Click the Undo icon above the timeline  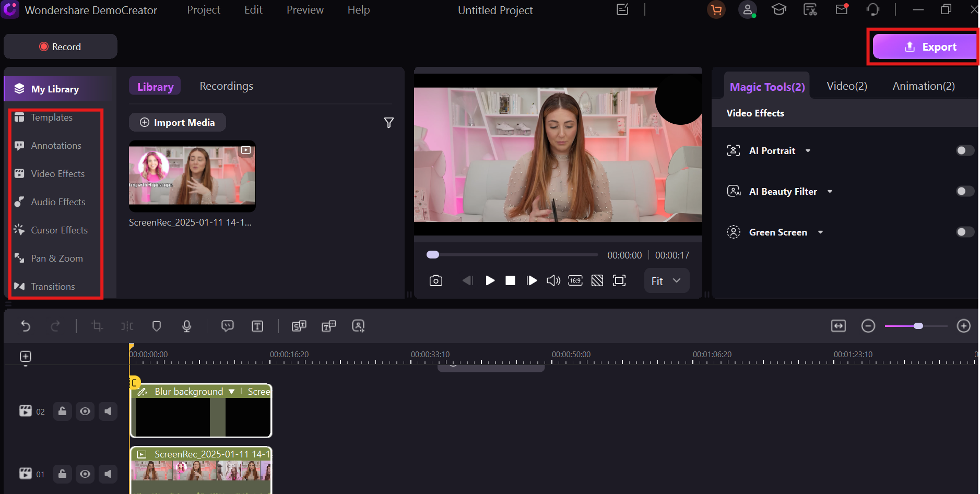[x=26, y=326]
